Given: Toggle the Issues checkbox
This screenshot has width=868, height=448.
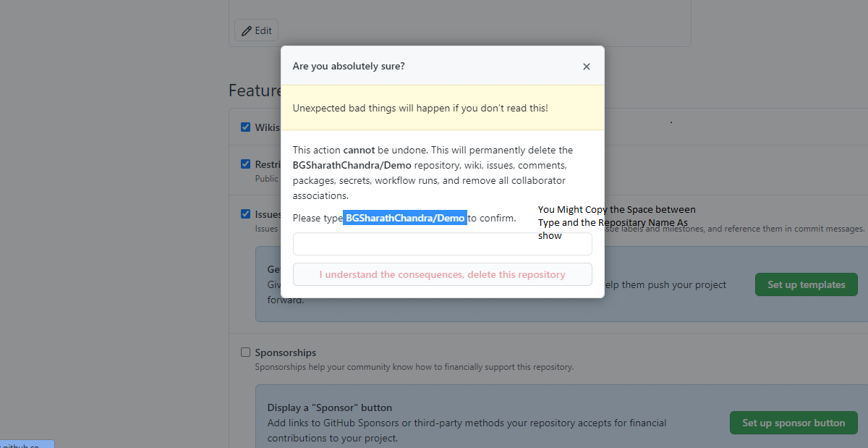Looking at the screenshot, I should click(x=246, y=214).
